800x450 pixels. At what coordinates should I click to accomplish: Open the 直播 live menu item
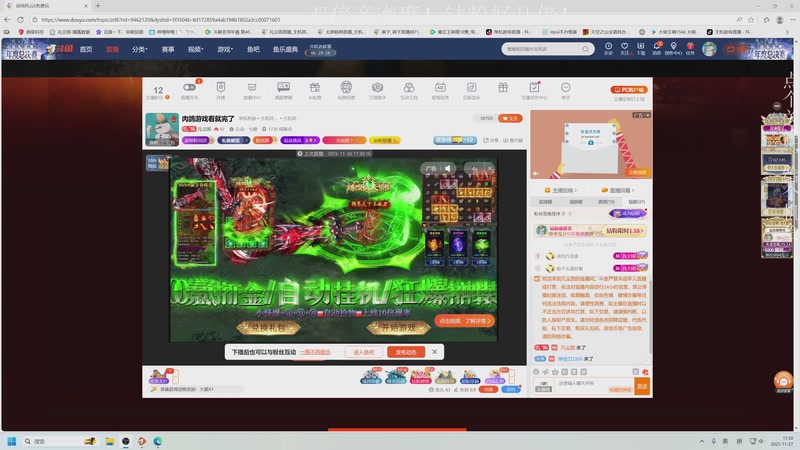click(112, 49)
